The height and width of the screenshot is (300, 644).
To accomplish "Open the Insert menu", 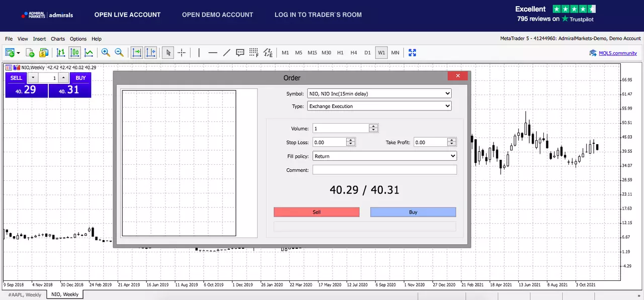I will click(x=39, y=39).
